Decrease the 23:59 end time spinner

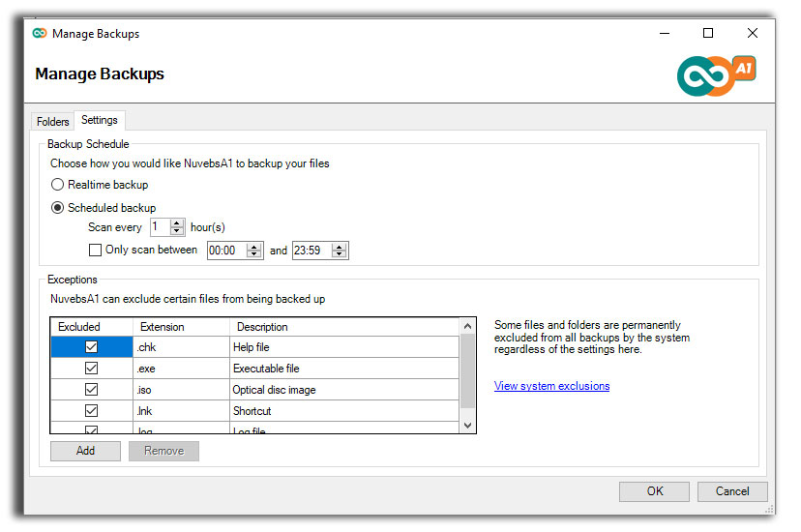[339, 253]
